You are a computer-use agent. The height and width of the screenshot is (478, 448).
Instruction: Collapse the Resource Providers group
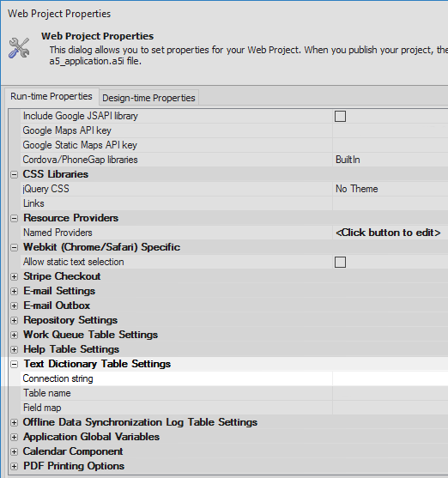[14, 218]
